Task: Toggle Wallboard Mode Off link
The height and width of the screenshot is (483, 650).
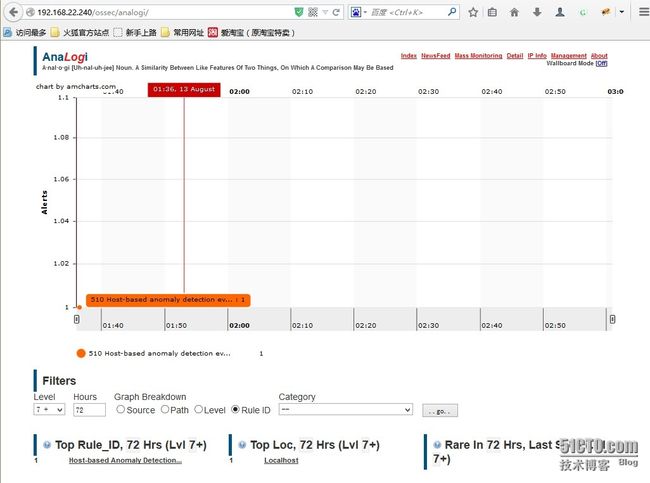Action: (x=601, y=63)
